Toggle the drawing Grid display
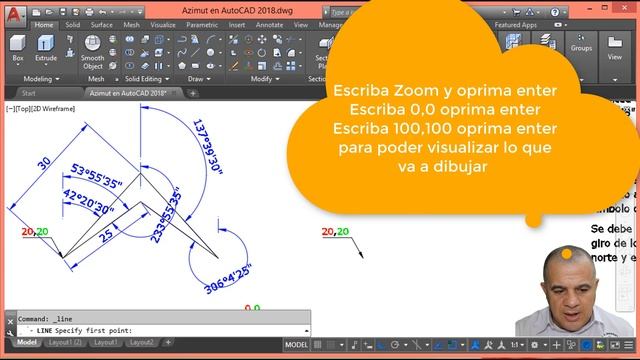 click(x=318, y=345)
